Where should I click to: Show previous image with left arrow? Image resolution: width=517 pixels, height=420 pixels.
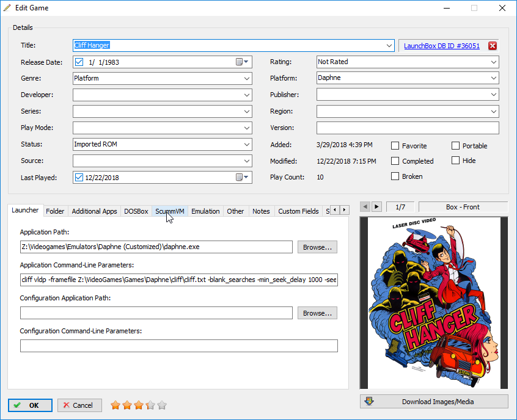click(365, 207)
